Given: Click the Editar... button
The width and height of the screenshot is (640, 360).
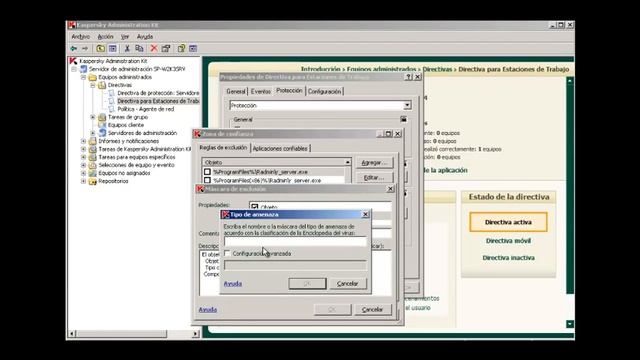Looking at the screenshot, I should [374, 178].
